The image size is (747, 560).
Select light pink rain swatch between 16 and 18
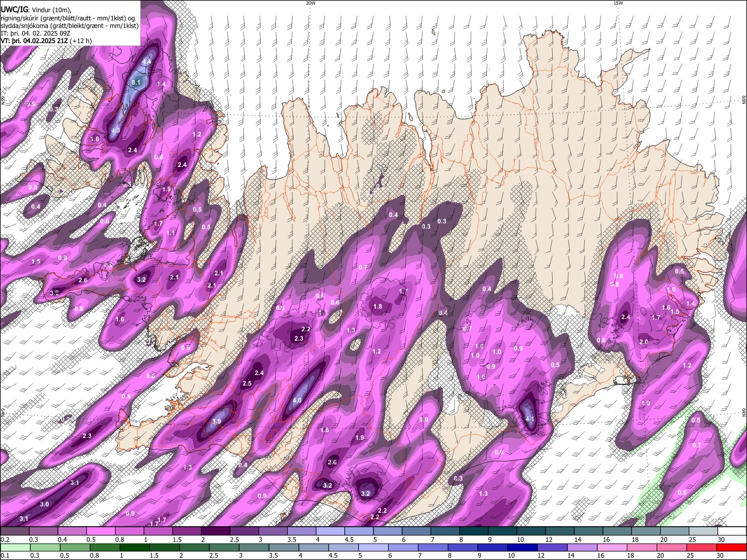pyautogui.click(x=612, y=547)
